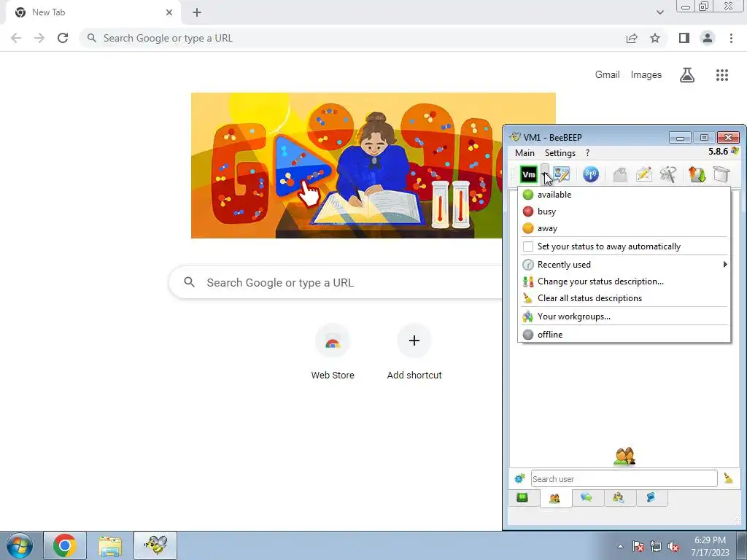Open the Web Store shortcut
Screen dimensions: 747x560
point(333,351)
